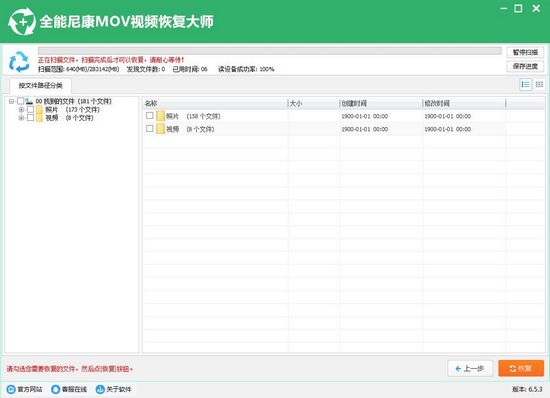Click the blue circular scanning arrows icon
This screenshot has height=398, width=550.
19,62
